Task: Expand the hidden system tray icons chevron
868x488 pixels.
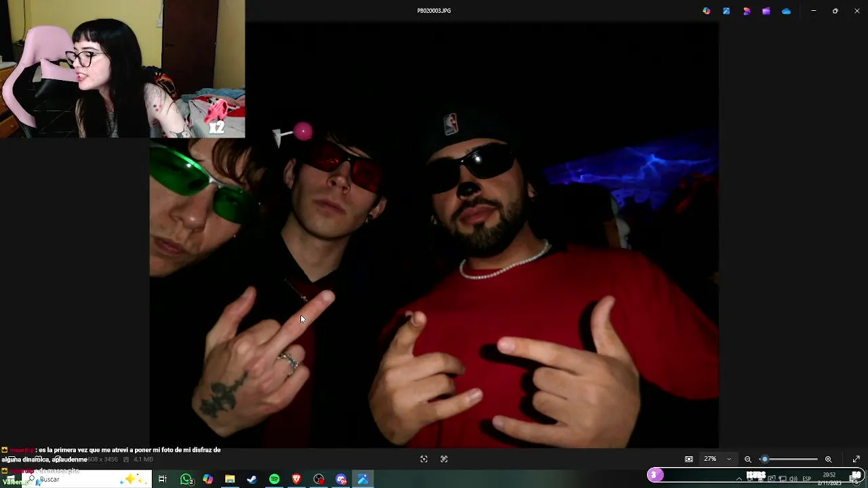Action: 739,479
